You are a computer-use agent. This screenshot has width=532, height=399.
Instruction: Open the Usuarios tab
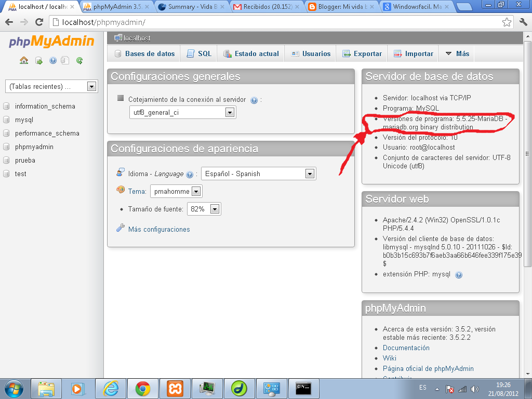click(311, 54)
